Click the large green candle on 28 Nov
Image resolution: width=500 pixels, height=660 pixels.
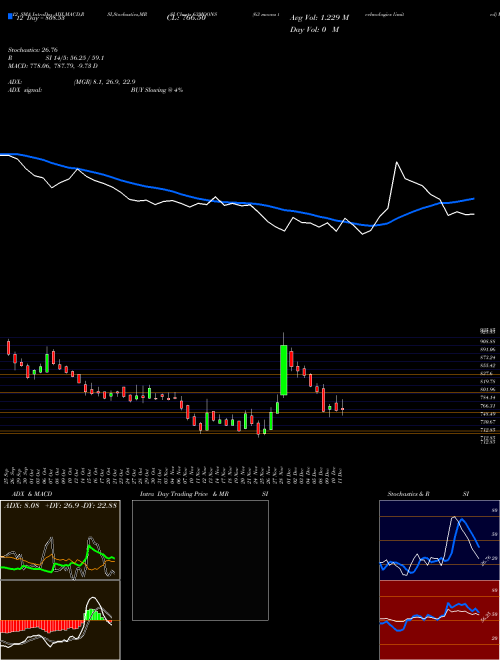click(284, 370)
